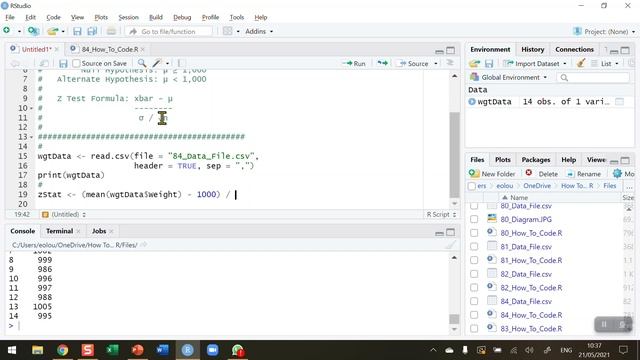The image size is (640, 360).
Task: Open the Session menu
Action: tap(129, 17)
